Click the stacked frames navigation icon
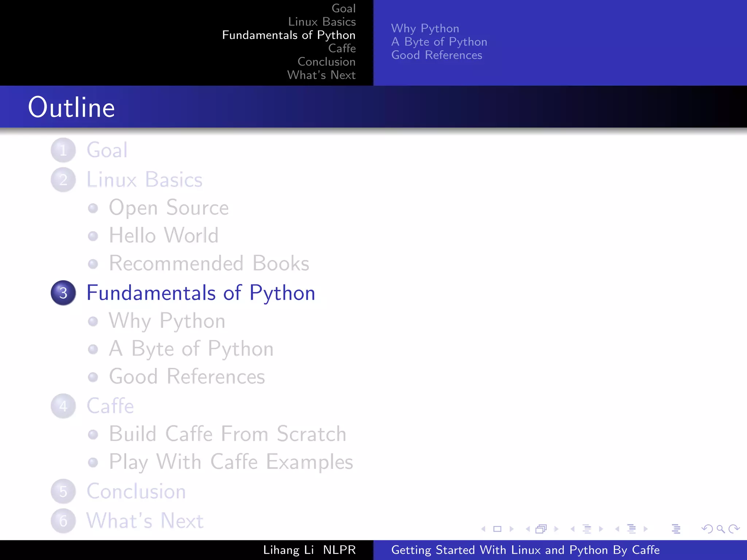The width and height of the screenshot is (747, 560). (x=541, y=529)
